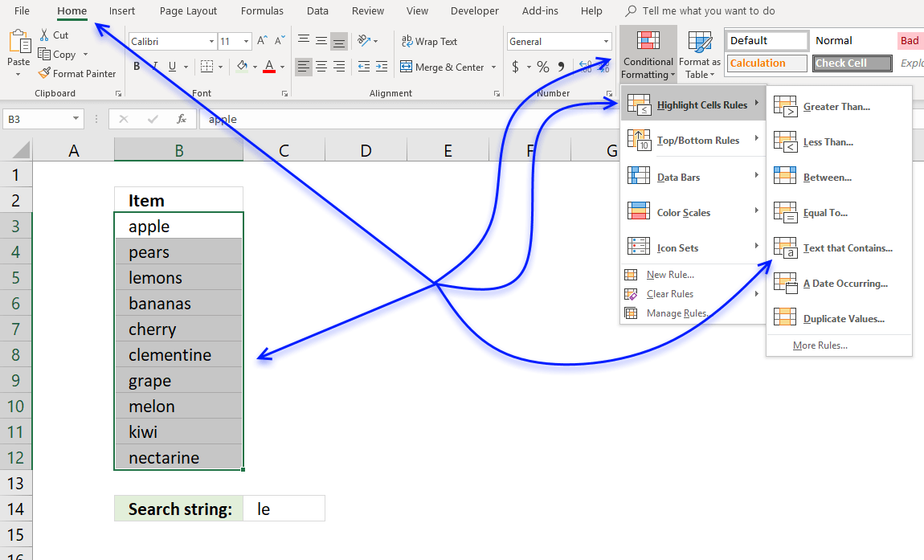This screenshot has height=560, width=924.
Task: Toggle Bold formatting
Action: coord(137,67)
